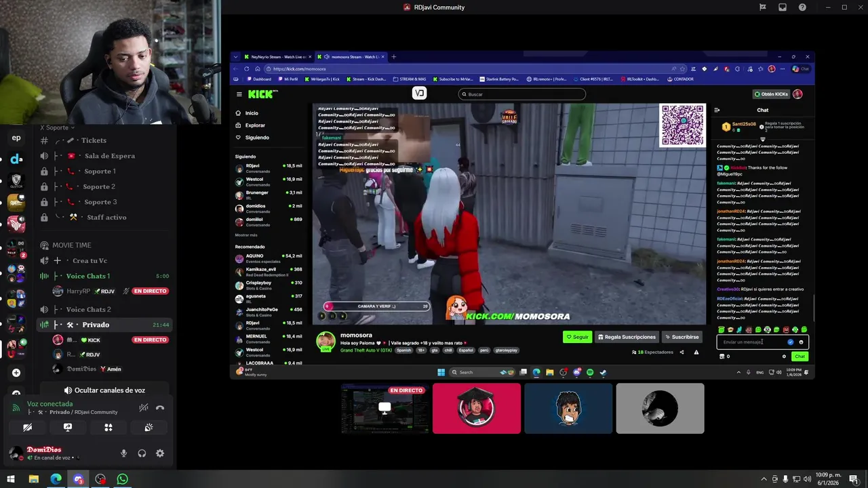Open Discord inbox icon in title bar
868x488 pixels.
[783, 7]
